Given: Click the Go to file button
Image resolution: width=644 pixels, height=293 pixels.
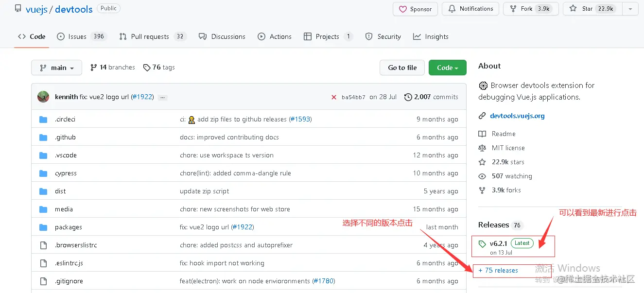Looking at the screenshot, I should (x=402, y=68).
